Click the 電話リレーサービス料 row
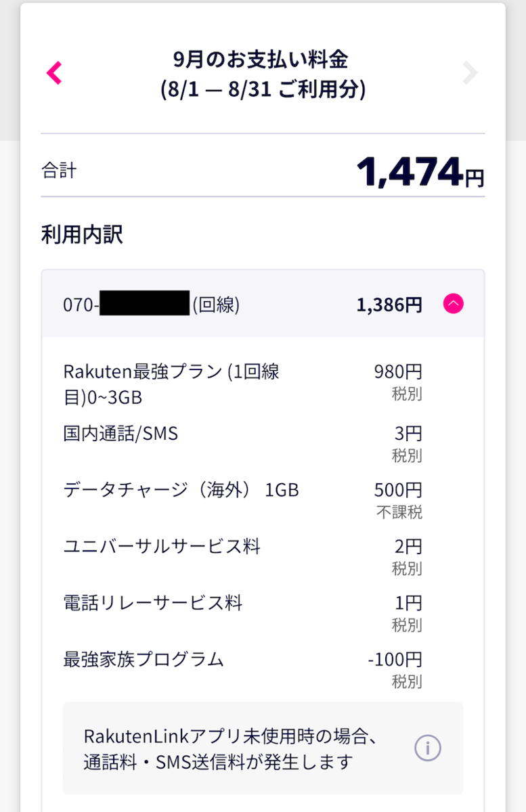This screenshot has width=526, height=812. coord(152,602)
